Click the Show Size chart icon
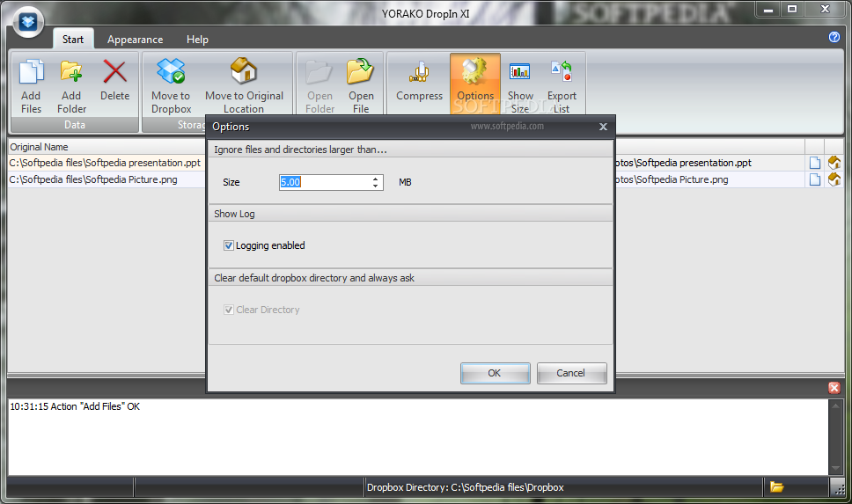 tap(520, 71)
